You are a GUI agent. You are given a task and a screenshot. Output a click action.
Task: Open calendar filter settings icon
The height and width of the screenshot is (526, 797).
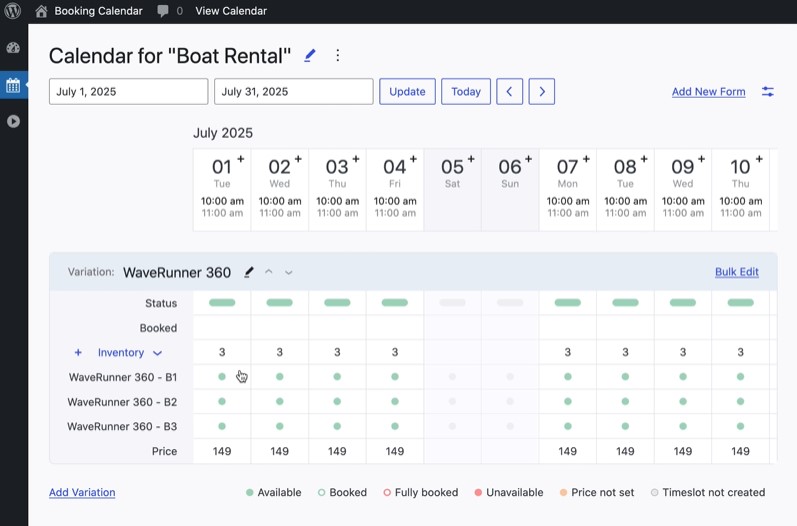coord(768,92)
